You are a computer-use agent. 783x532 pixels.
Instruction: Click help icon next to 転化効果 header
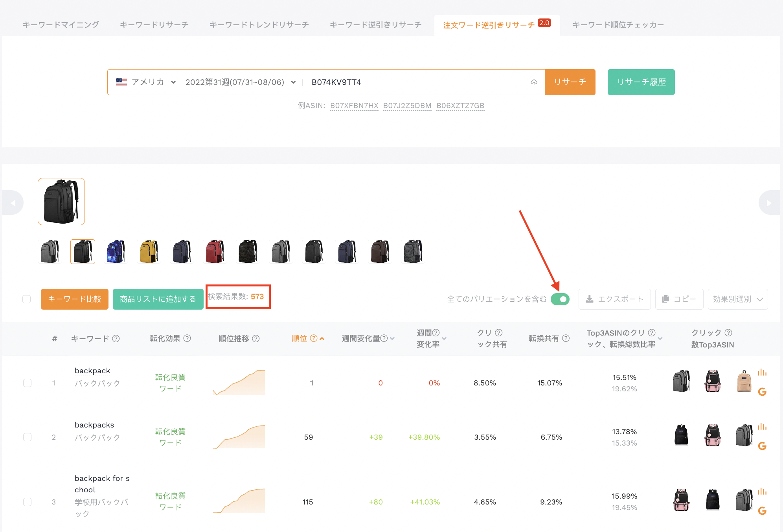click(x=187, y=338)
